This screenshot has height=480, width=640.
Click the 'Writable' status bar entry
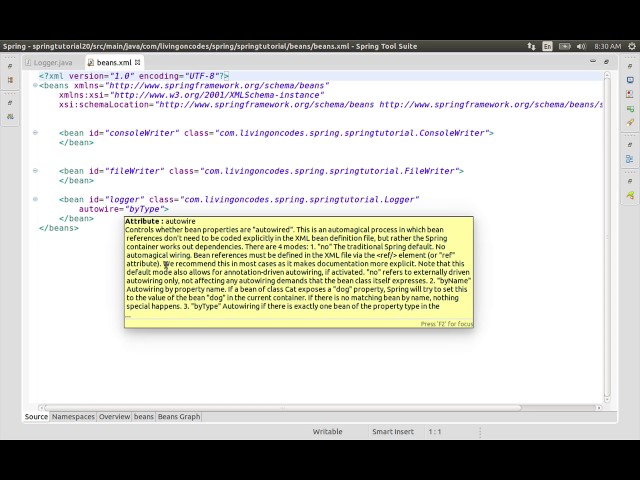click(327, 431)
